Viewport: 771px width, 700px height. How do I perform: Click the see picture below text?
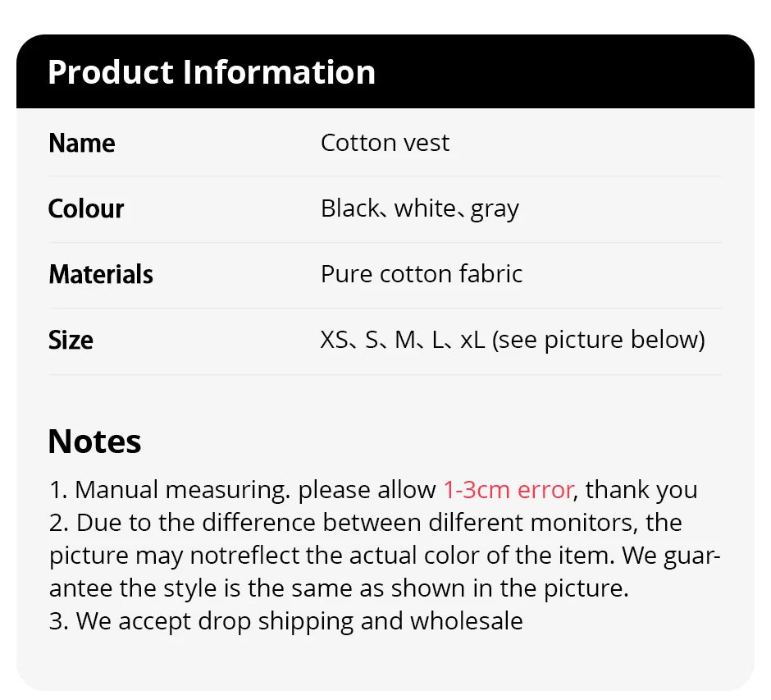(x=598, y=340)
